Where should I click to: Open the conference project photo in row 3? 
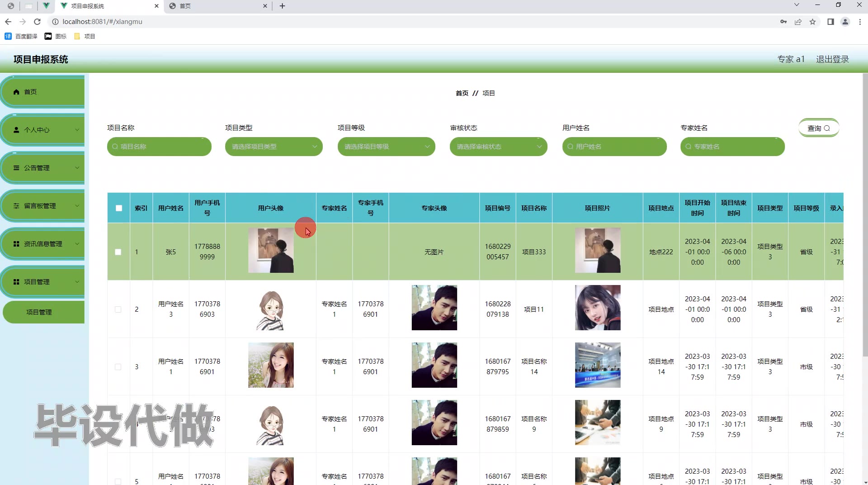(x=598, y=365)
